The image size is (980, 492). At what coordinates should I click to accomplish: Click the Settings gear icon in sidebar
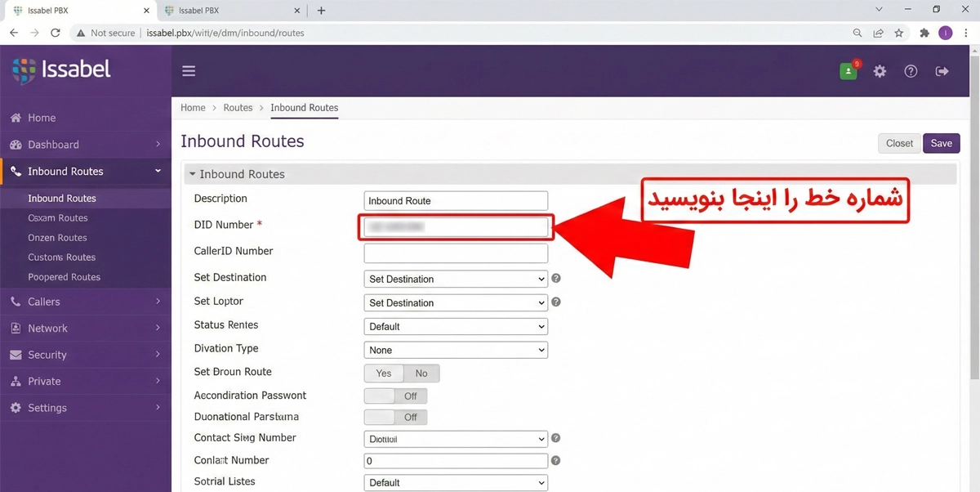(16, 408)
